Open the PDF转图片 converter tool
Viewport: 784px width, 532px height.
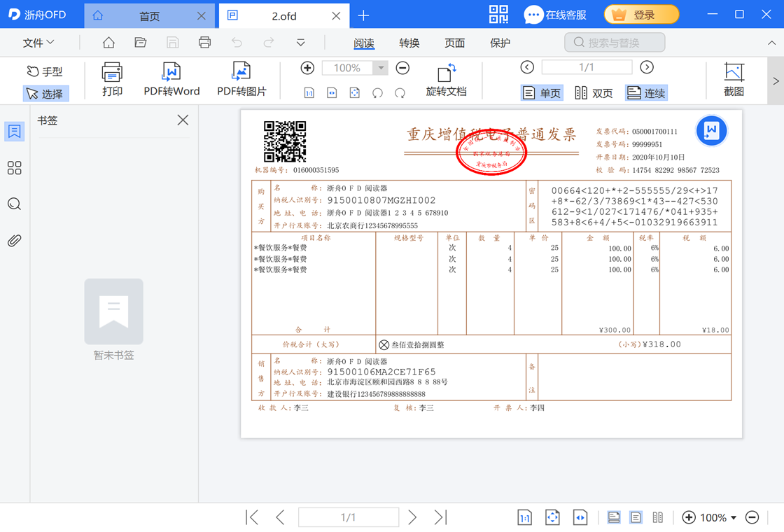tap(241, 79)
